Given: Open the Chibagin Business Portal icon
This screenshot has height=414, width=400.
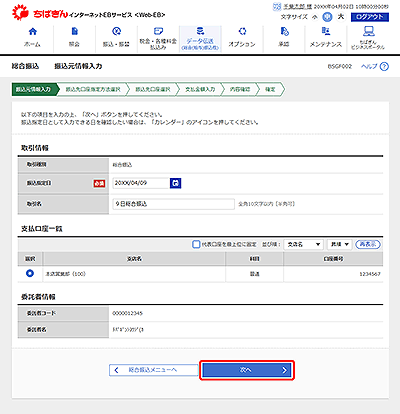Looking at the screenshot, I should coord(368,32).
